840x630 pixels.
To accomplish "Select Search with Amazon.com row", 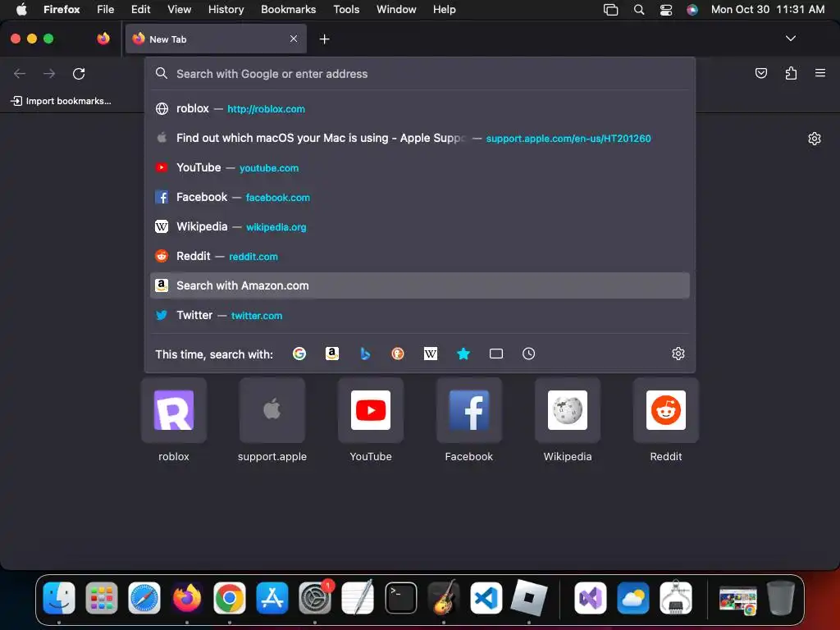I will pyautogui.click(x=420, y=285).
